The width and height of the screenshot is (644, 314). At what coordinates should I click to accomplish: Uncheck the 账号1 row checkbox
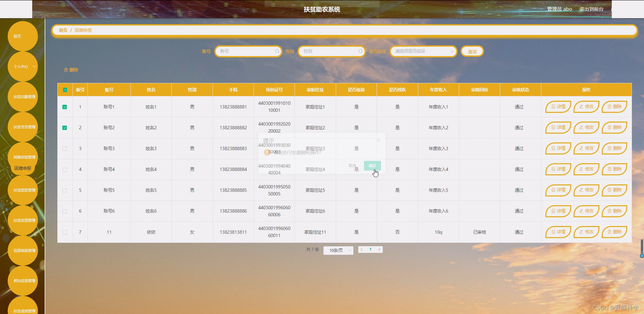65,107
